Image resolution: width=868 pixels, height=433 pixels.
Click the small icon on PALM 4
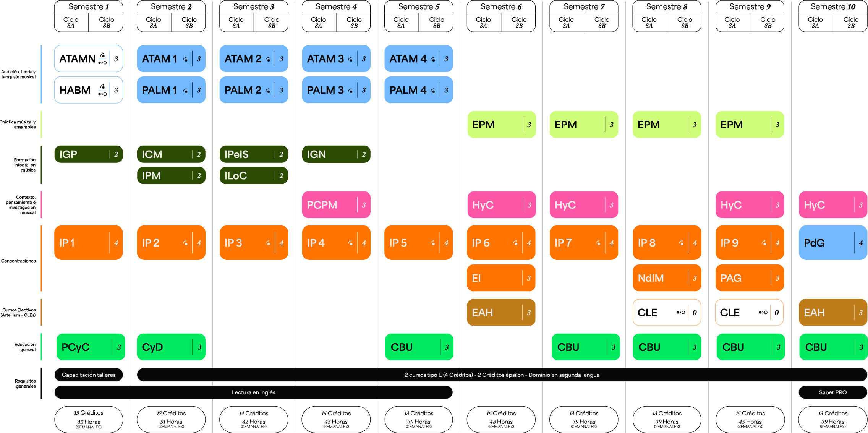point(433,91)
